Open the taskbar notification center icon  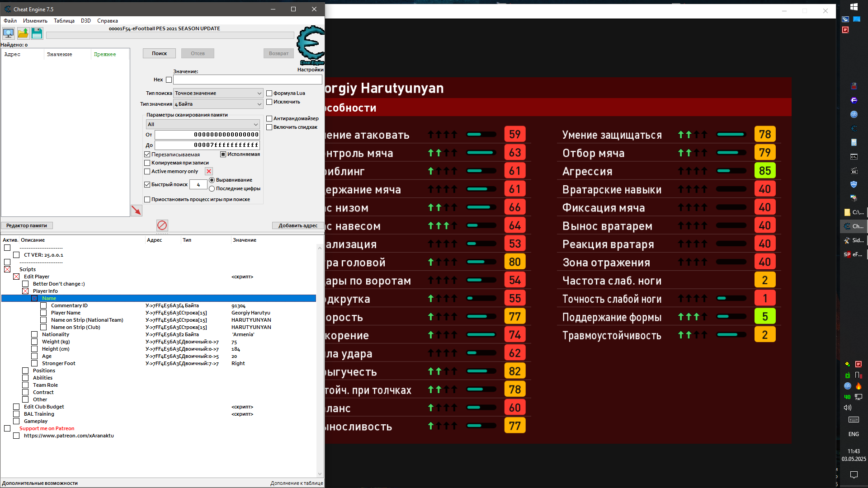click(854, 474)
